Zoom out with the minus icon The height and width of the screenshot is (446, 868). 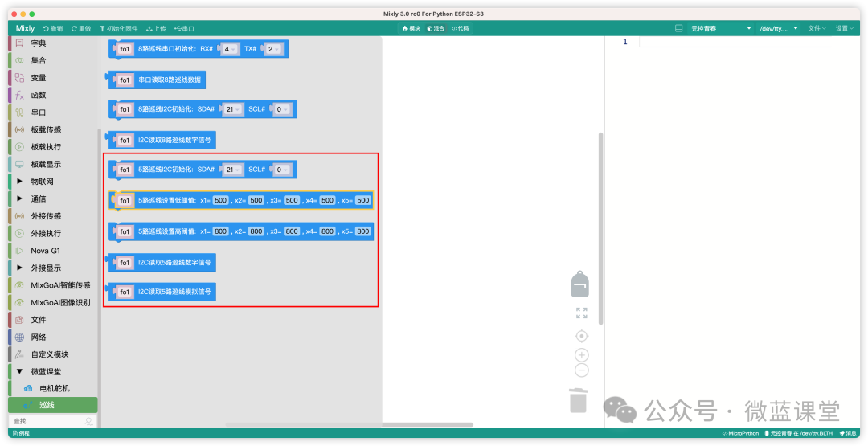582,370
